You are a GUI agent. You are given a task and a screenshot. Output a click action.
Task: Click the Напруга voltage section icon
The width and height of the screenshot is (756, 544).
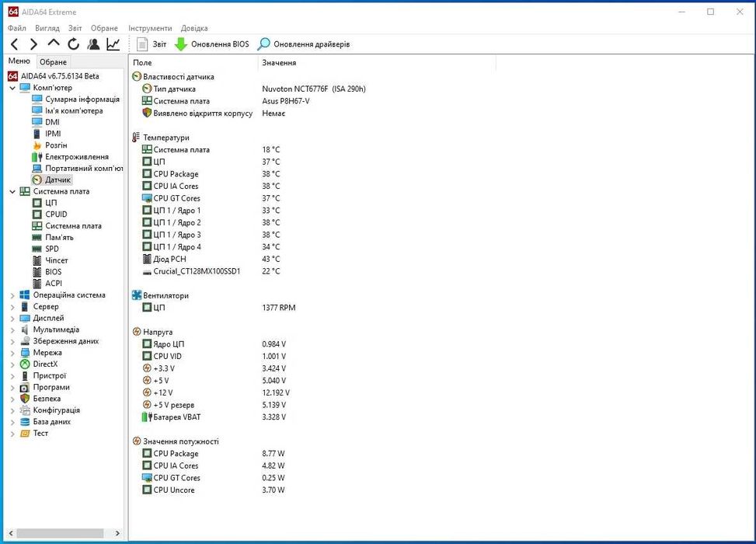[x=137, y=332]
